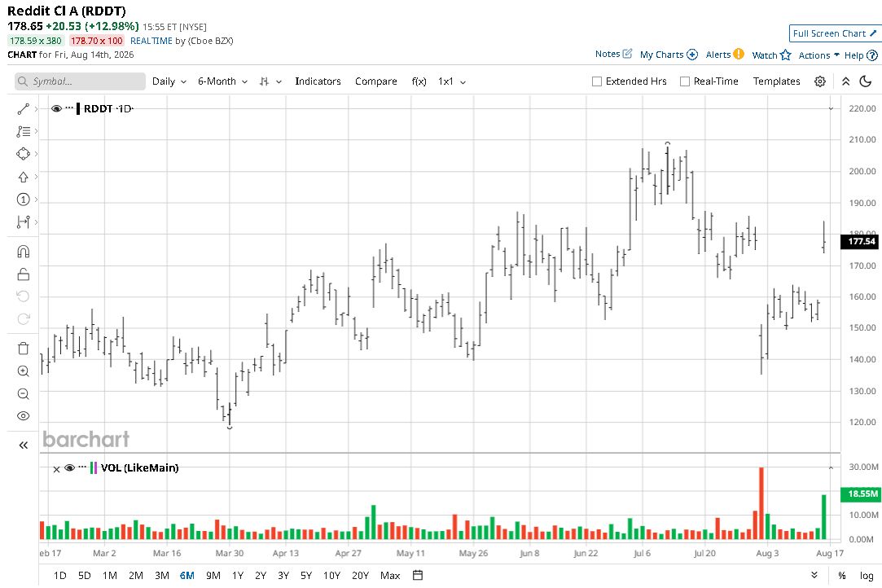Image resolution: width=882 pixels, height=588 pixels.
Task: Click the undo arrow icon
Action: tap(23, 296)
